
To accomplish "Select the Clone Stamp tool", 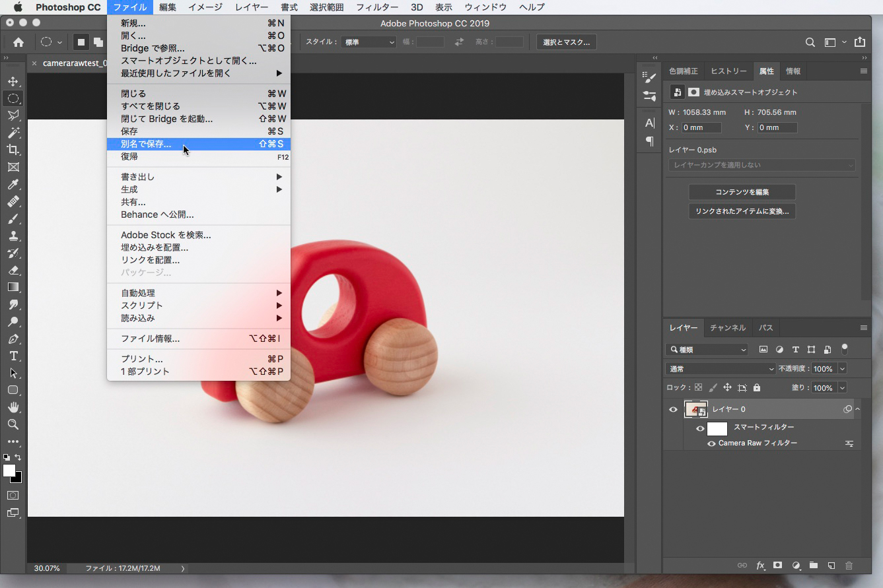I will point(13,236).
